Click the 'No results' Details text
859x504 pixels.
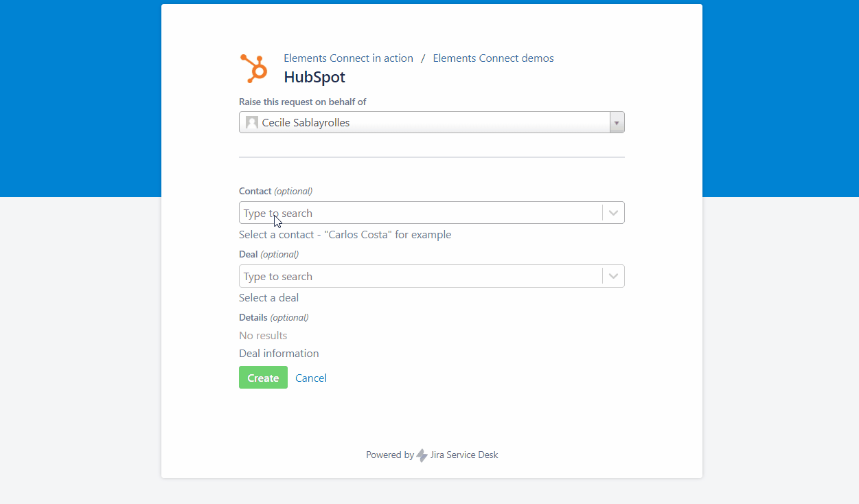click(x=263, y=336)
